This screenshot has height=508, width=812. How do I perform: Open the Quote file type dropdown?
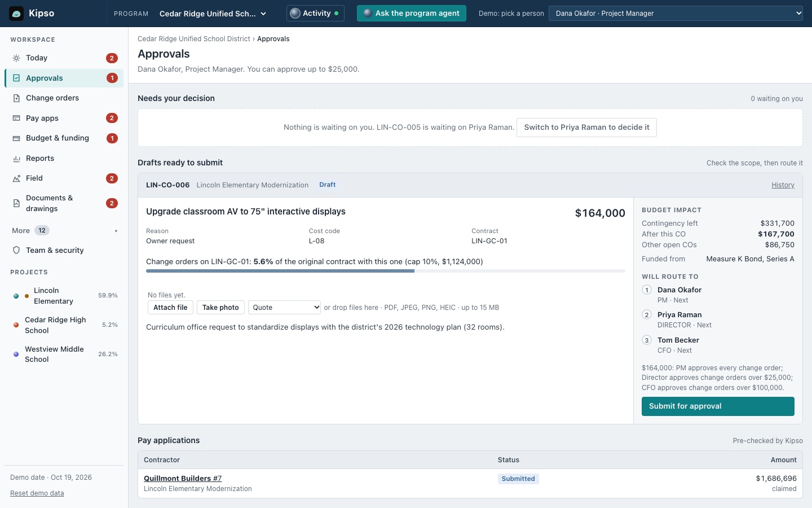(285, 307)
